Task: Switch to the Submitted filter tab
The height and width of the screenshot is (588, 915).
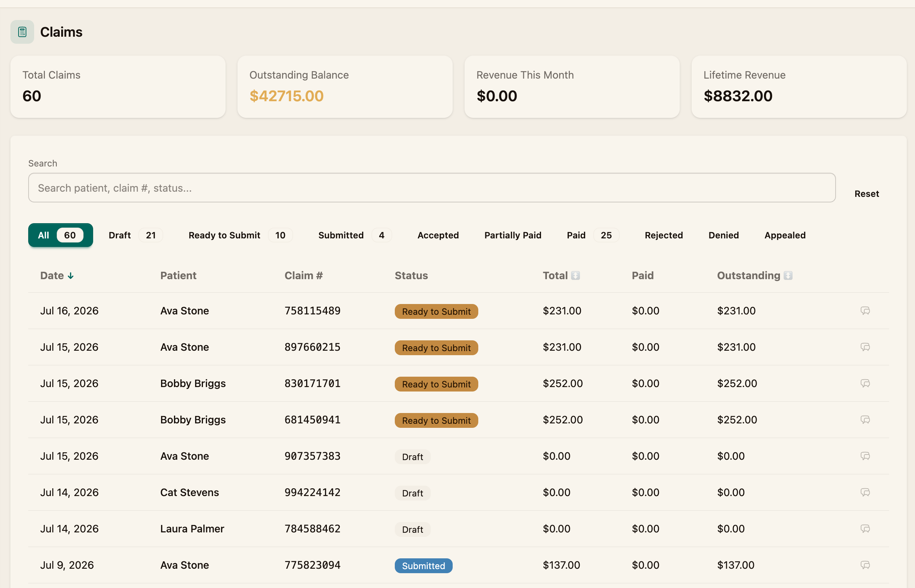Action: coord(355,235)
